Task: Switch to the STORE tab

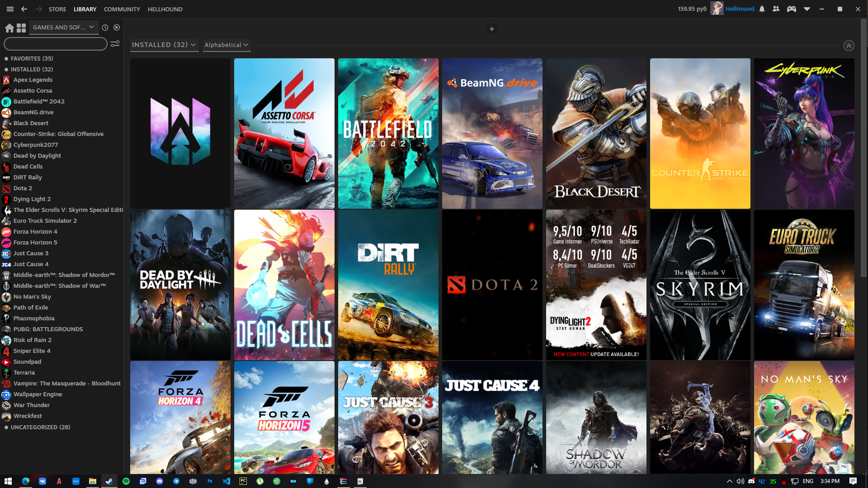Action: 57,9
